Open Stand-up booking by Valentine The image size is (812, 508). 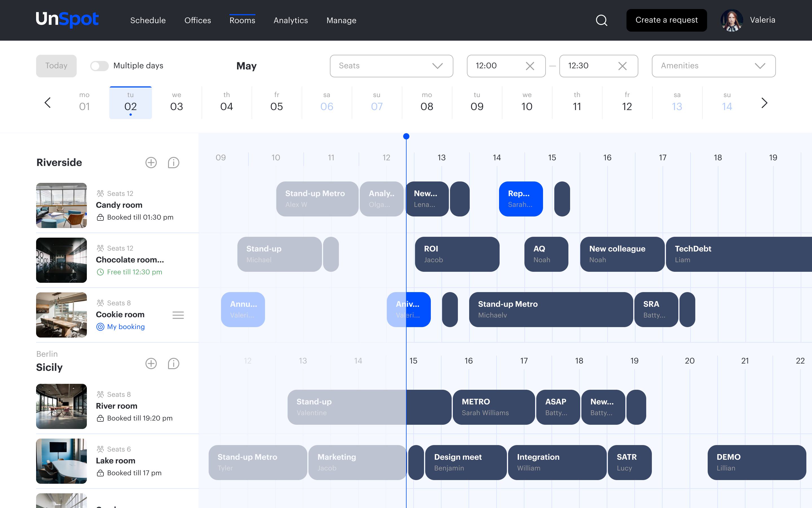[369, 407]
